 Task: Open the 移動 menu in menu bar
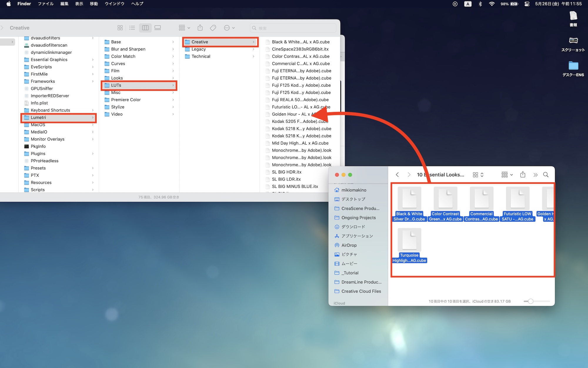coord(94,4)
